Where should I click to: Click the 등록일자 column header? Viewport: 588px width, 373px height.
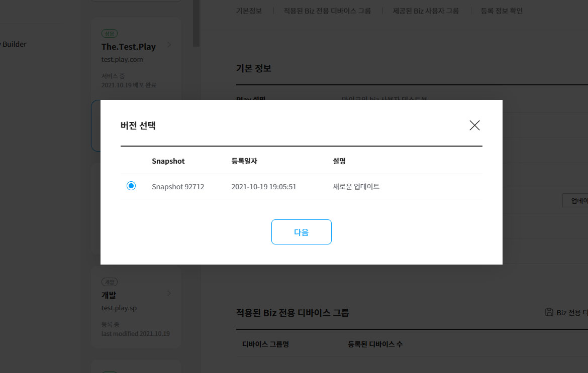(244, 161)
